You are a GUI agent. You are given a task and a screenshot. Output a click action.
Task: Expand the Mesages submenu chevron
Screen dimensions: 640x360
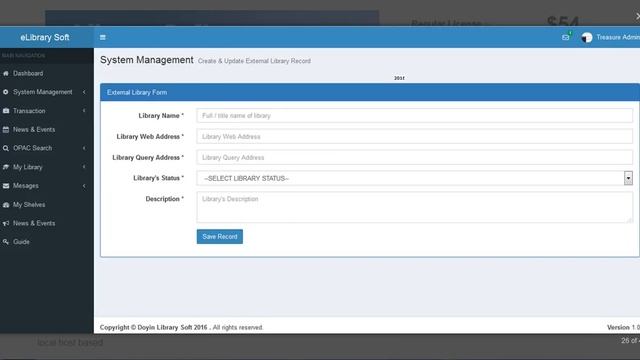pos(84,186)
